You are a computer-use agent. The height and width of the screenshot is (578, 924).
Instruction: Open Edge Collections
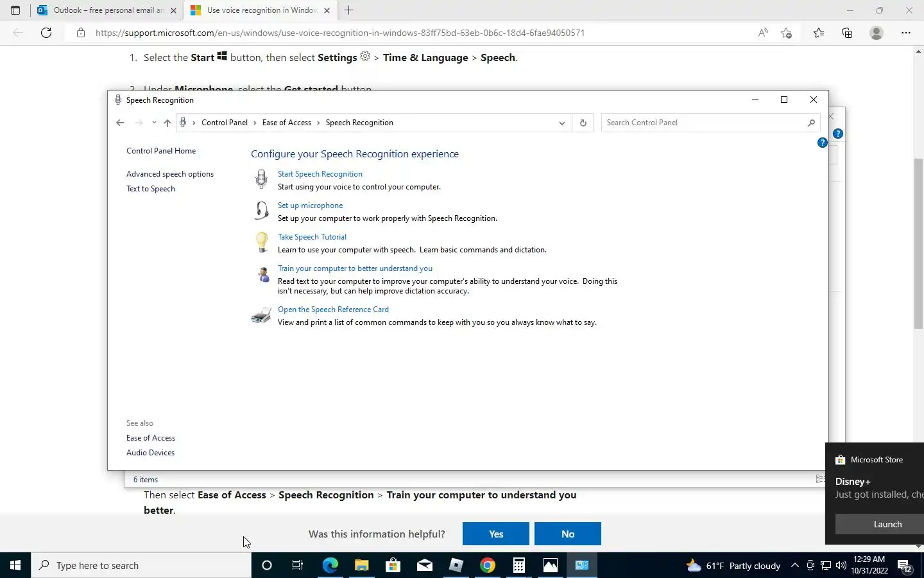847,33
